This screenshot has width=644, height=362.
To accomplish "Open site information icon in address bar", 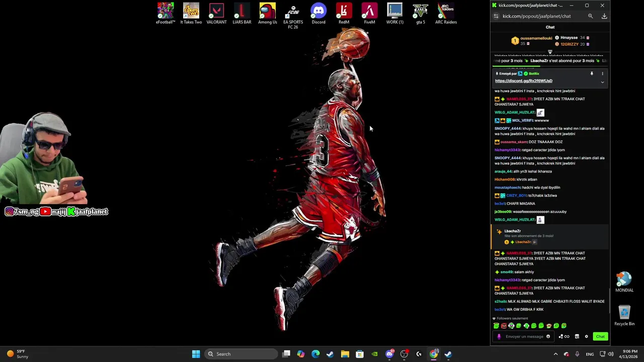I will click(x=496, y=16).
